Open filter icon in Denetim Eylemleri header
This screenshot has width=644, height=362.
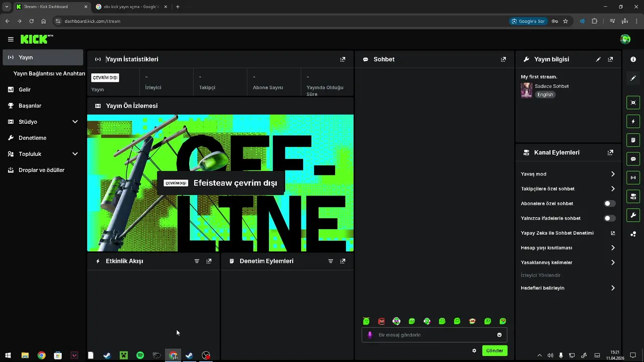point(331,261)
